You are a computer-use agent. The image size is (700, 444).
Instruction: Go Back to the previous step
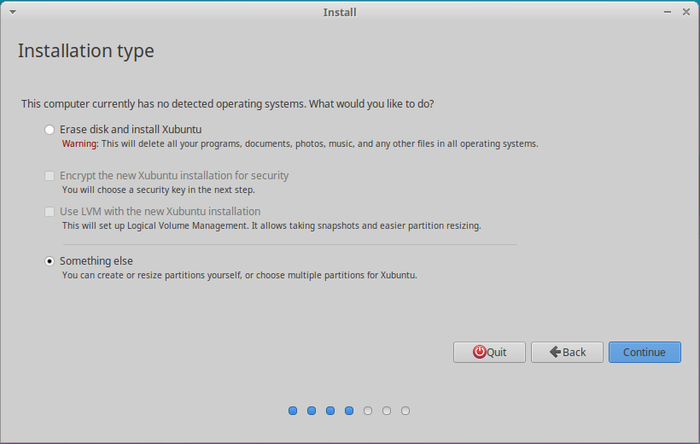[x=567, y=352]
